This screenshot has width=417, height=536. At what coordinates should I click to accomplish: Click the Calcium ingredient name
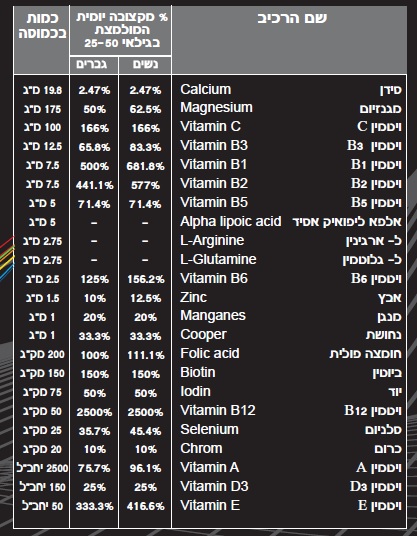click(205, 90)
